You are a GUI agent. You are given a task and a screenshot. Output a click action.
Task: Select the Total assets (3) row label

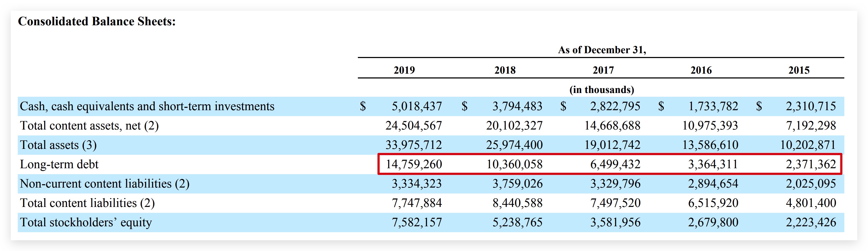pos(58,145)
